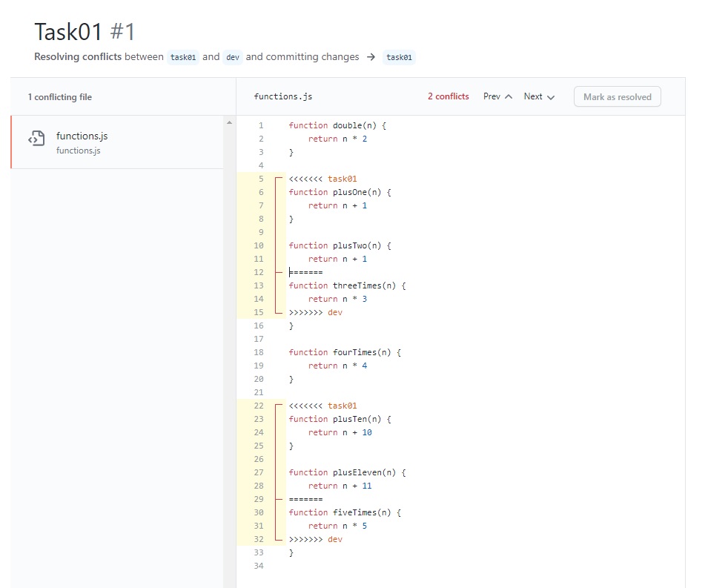Click the 'function fourTimes(n)' code line
Image resolution: width=708 pixels, height=588 pixels.
(345, 352)
